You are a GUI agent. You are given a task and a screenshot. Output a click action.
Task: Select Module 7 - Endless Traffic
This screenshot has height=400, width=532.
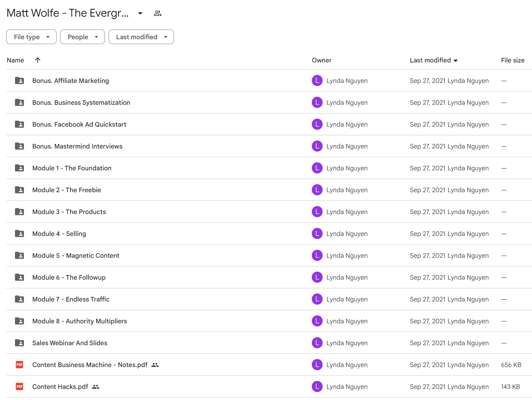71,299
